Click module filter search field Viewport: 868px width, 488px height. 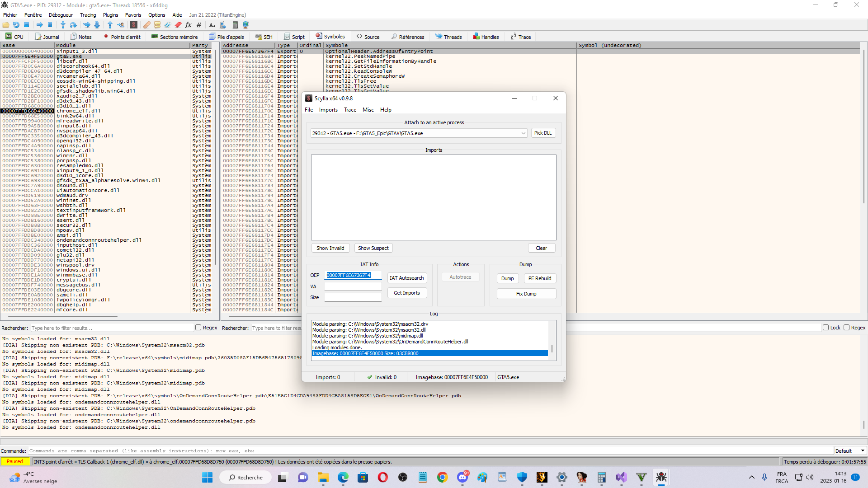coord(112,328)
